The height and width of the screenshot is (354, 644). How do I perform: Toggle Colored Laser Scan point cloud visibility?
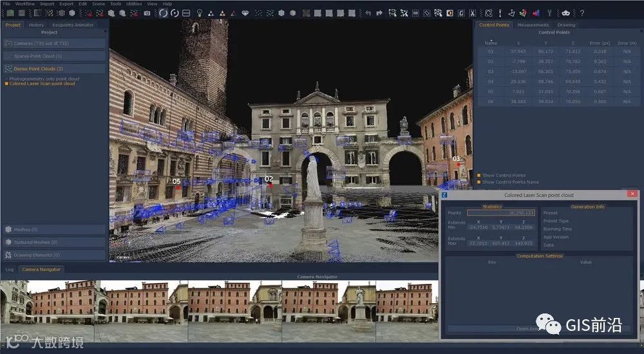click(6, 84)
